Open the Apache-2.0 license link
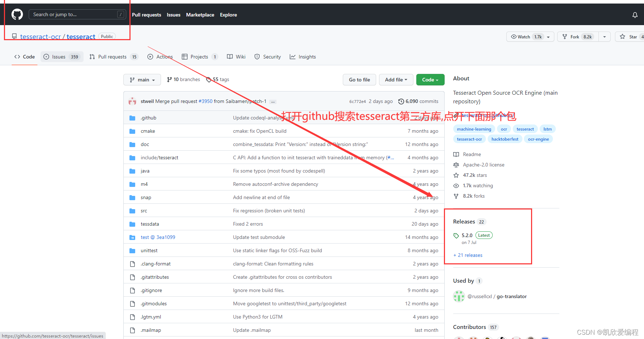This screenshot has height=339, width=644. (483, 165)
